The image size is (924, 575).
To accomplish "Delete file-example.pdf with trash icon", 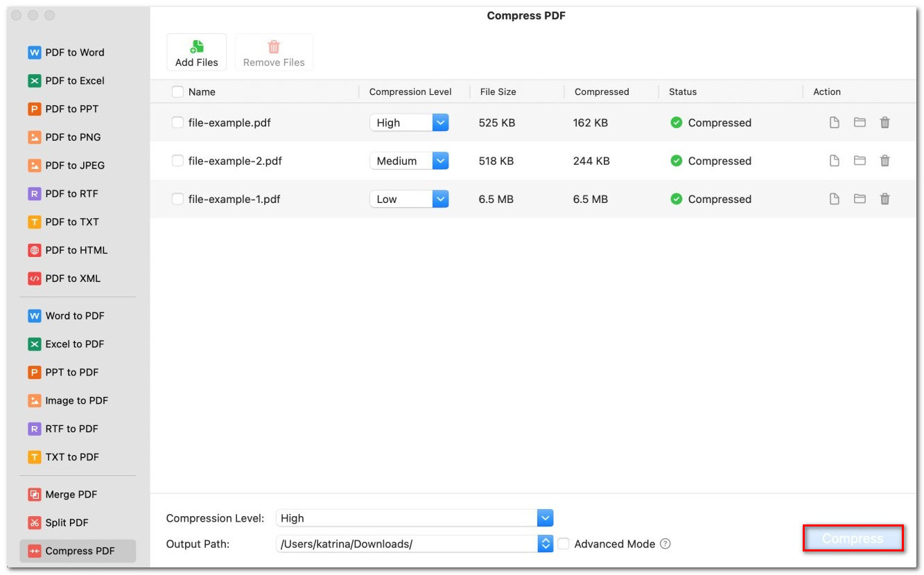I will pyautogui.click(x=885, y=123).
